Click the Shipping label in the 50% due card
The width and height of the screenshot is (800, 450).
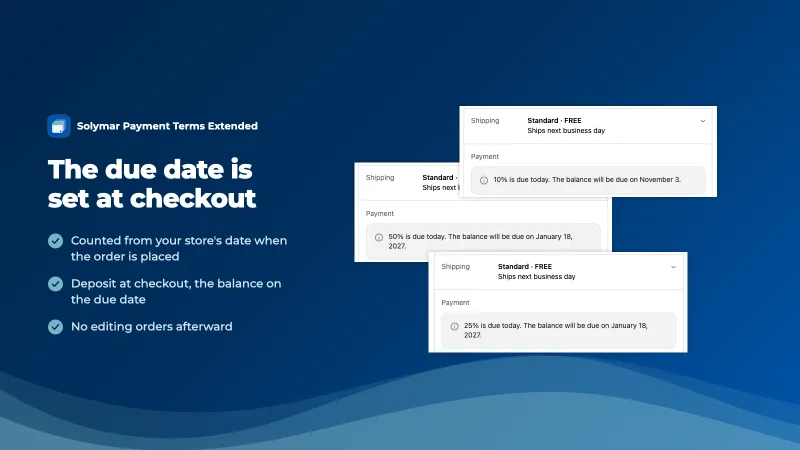pyautogui.click(x=380, y=178)
